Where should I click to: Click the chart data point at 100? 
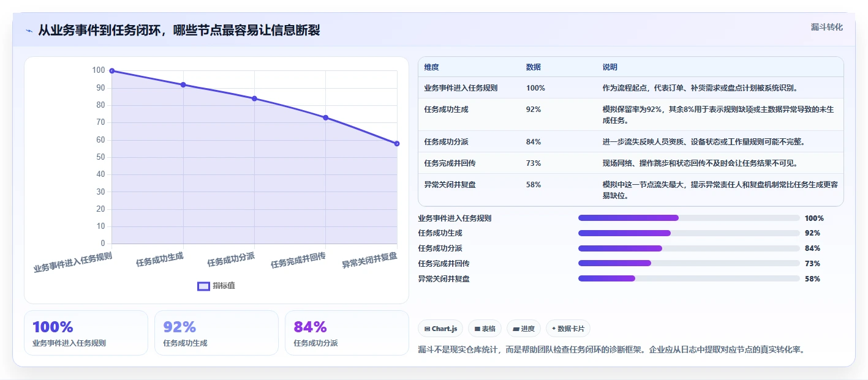coord(112,71)
